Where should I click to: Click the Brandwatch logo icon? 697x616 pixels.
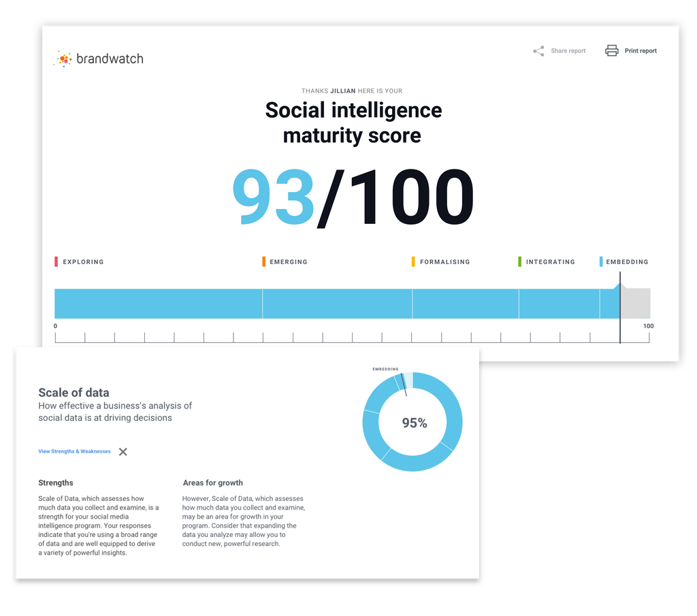pyautogui.click(x=63, y=59)
